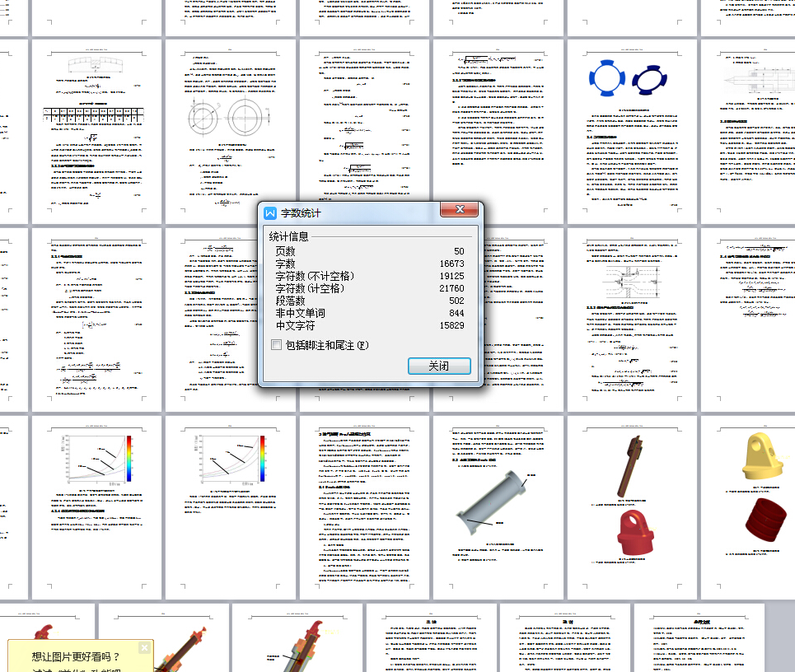
Task: Open the first page with a rainbow scale chart
Action: 96,508
